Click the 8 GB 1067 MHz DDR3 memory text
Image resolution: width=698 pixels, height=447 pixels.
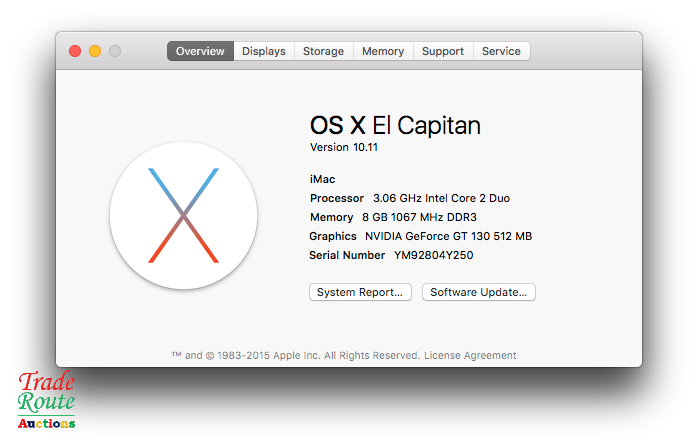click(419, 217)
